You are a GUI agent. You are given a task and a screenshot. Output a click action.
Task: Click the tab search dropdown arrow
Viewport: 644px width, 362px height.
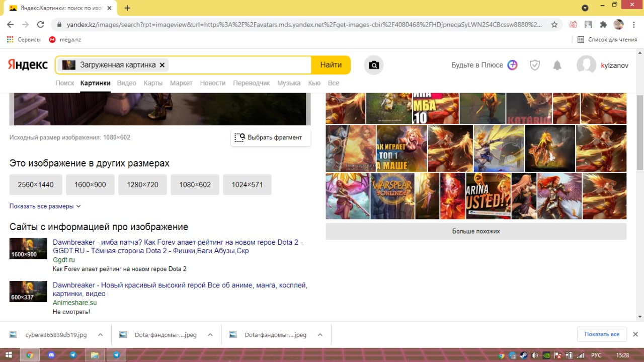(585, 8)
